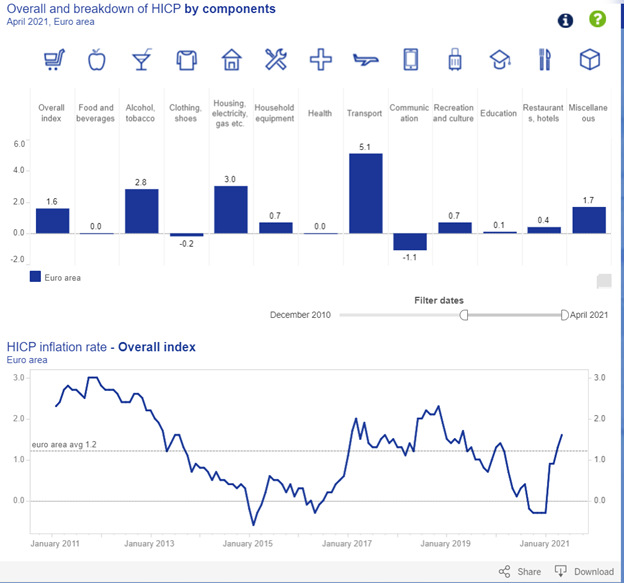Click the Restaurants, hotels cutlery icon
The width and height of the screenshot is (624, 583).
(544, 61)
